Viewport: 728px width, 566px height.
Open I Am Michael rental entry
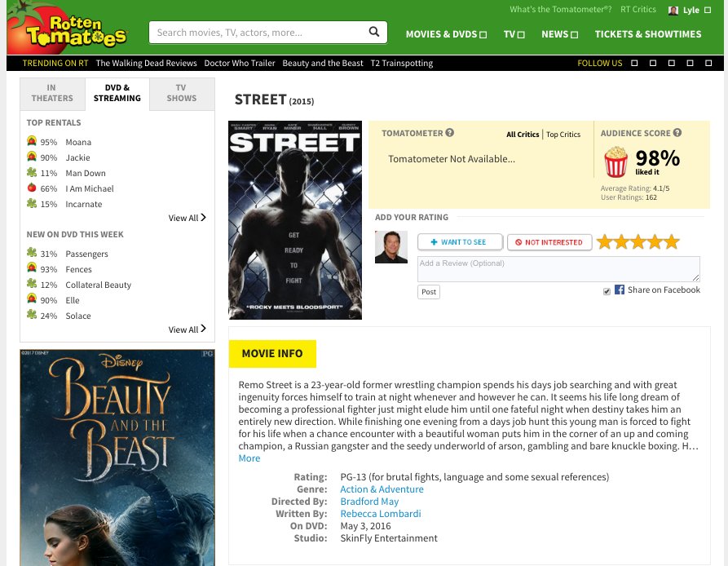click(x=89, y=188)
